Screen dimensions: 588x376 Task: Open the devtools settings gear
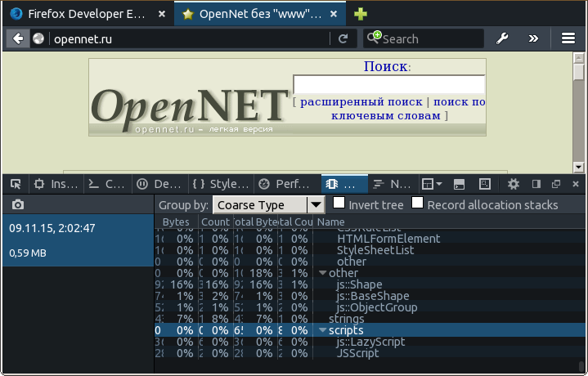(x=514, y=184)
